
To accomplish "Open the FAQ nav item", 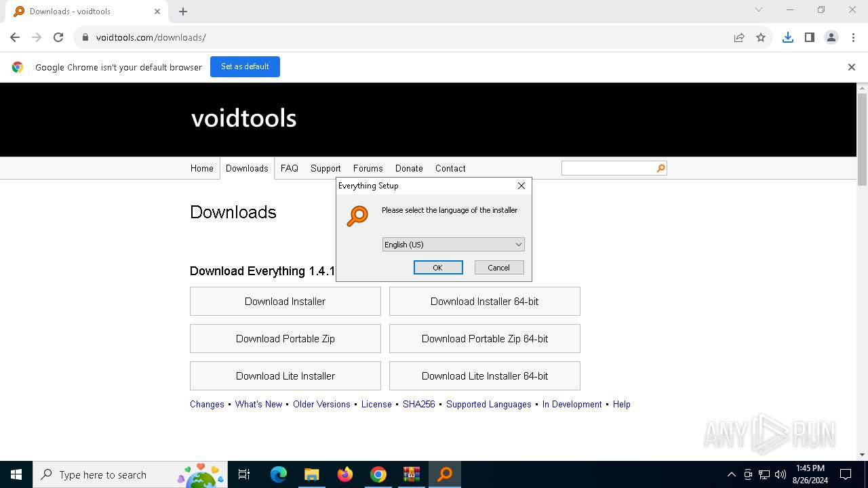I will pyautogui.click(x=290, y=168).
